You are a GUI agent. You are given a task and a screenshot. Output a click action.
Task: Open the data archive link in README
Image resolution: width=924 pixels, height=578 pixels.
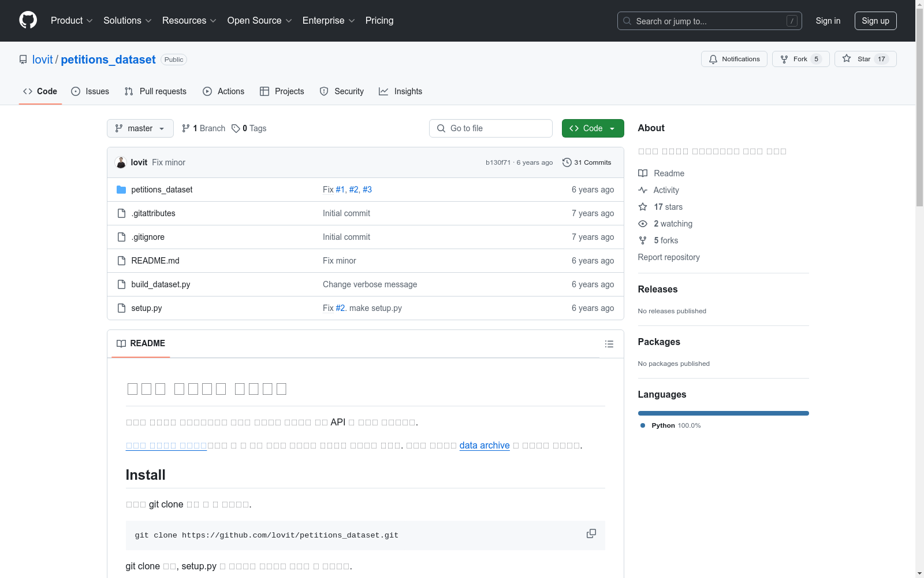click(485, 446)
